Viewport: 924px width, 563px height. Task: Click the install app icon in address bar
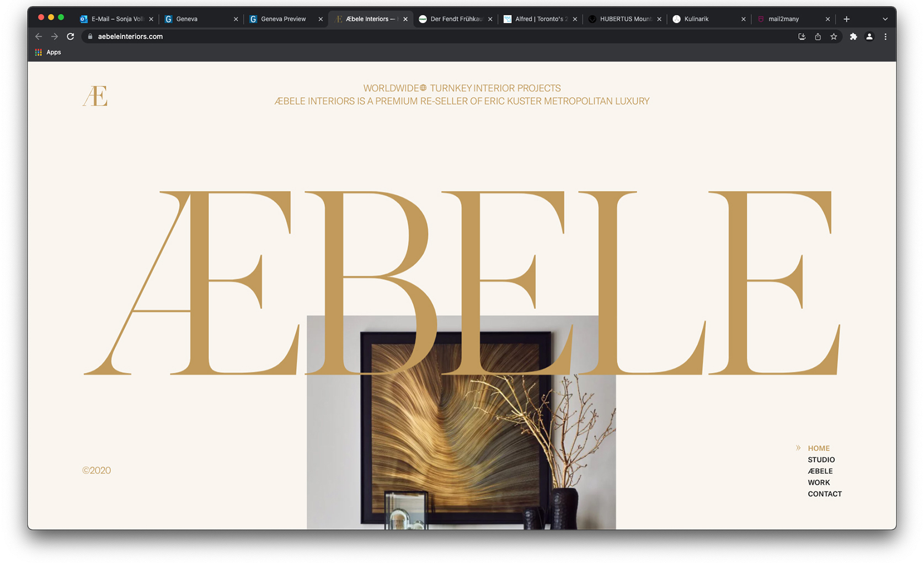click(x=802, y=36)
